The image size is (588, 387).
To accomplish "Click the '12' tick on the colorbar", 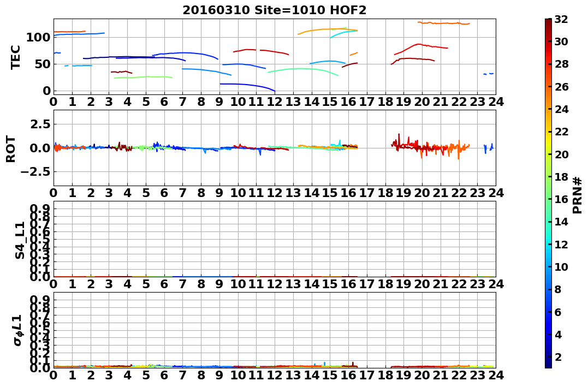I will 561,244.
